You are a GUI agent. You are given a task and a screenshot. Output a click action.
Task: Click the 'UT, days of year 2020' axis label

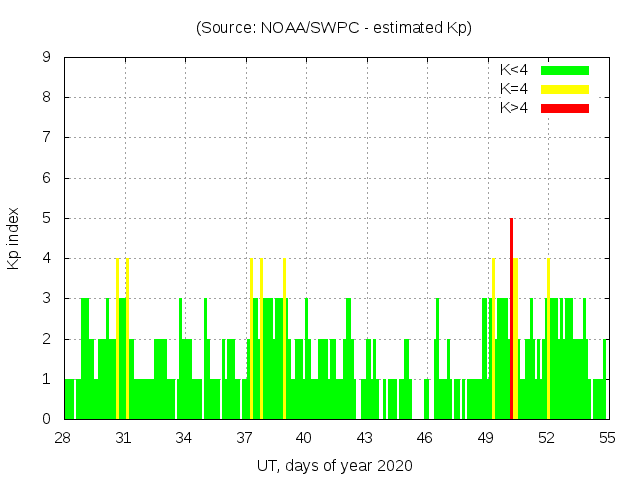click(x=333, y=465)
